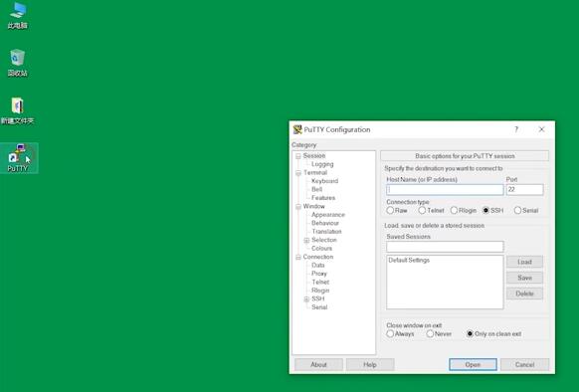579x392 pixels.
Task: Open the Session category
Action: coord(314,155)
